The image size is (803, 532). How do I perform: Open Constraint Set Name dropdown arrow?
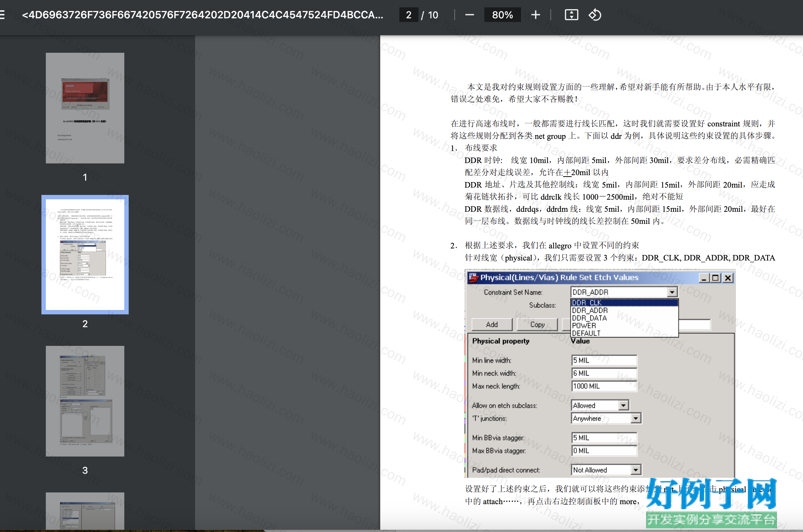tap(672, 292)
